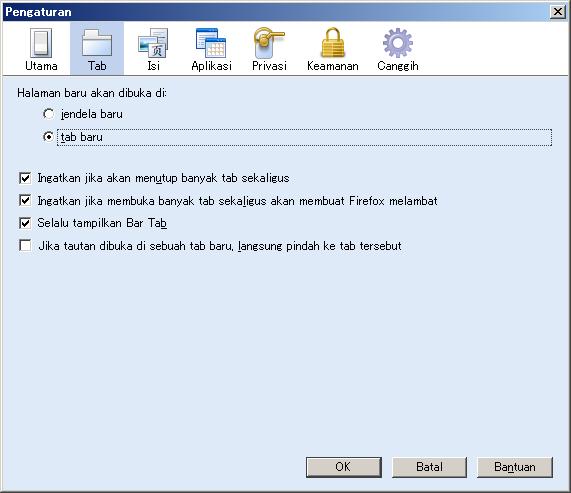Click the Privasi tab label text
571x493 pixels.
click(x=269, y=66)
